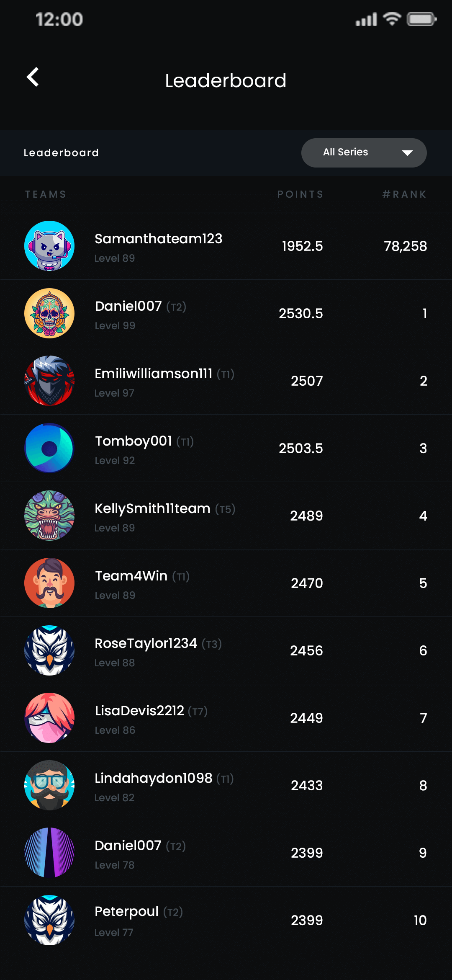Sort by the #RANK column header

click(x=404, y=194)
